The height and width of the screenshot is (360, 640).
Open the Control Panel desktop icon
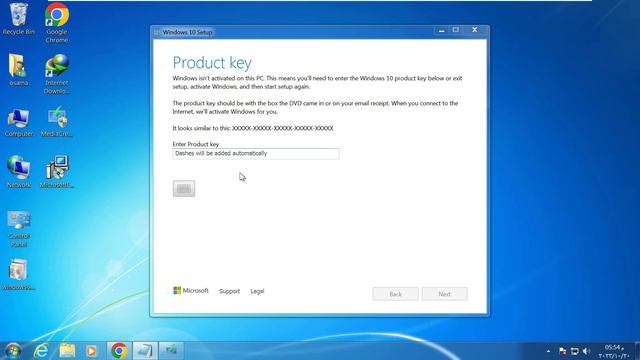[x=19, y=229]
